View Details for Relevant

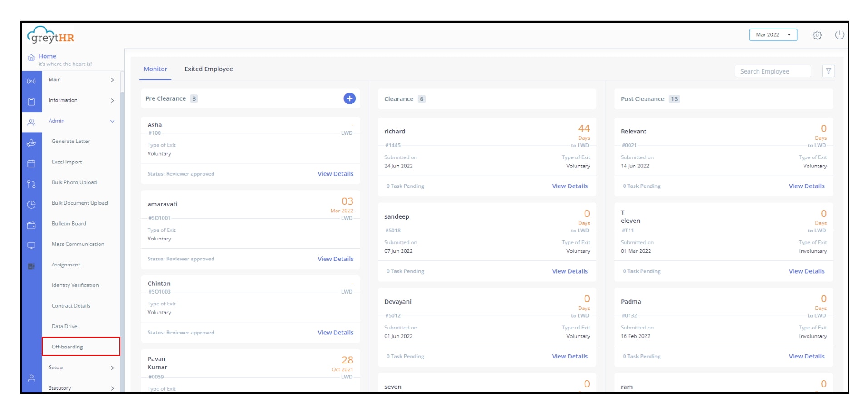click(807, 186)
